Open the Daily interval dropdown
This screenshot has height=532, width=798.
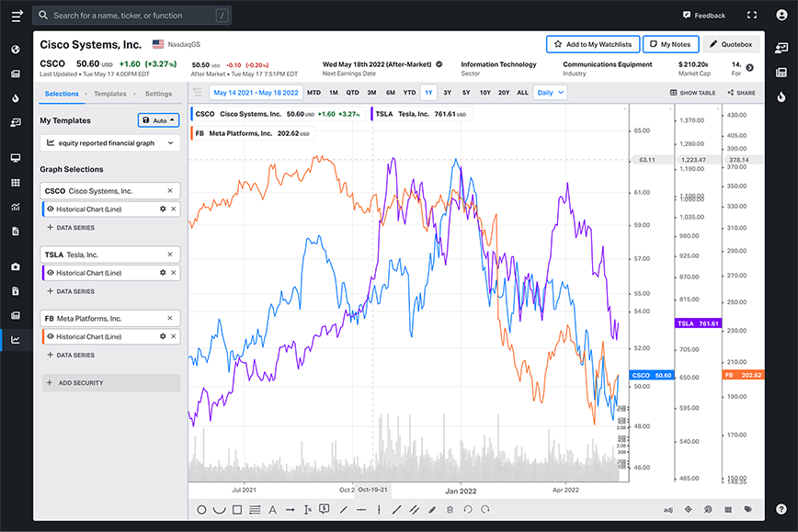(x=550, y=93)
